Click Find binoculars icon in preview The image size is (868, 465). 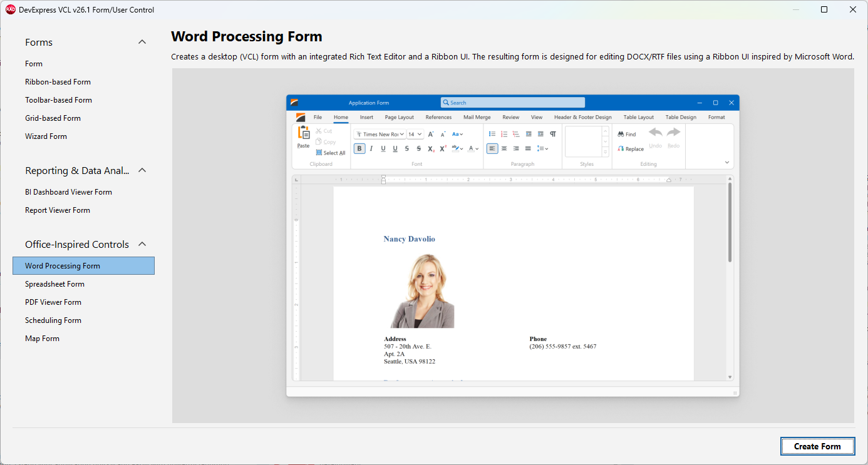[x=621, y=135]
